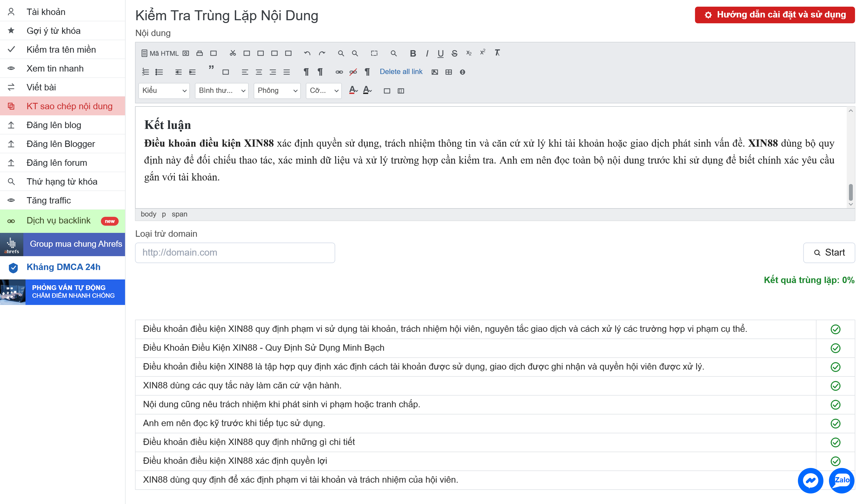Justify the paragraph text

[x=287, y=72]
